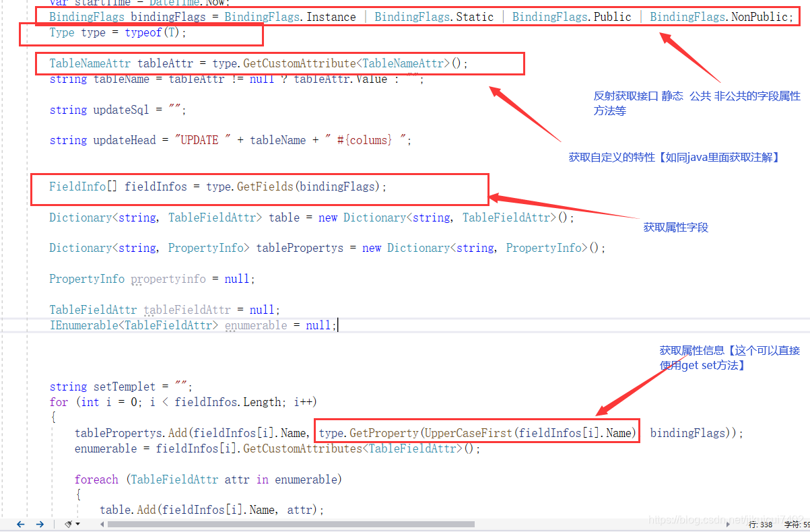Click the 'table.Add(fieldInfos[i].Name, attr);' line

[211, 510]
